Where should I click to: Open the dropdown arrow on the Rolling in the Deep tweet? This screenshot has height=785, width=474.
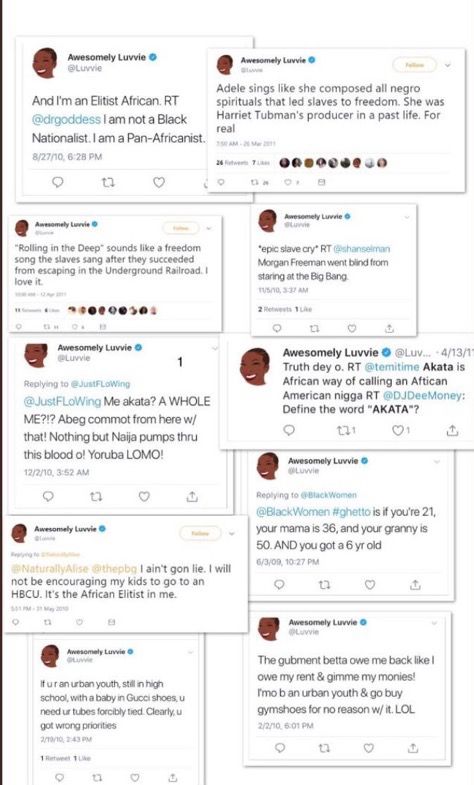click(209, 228)
